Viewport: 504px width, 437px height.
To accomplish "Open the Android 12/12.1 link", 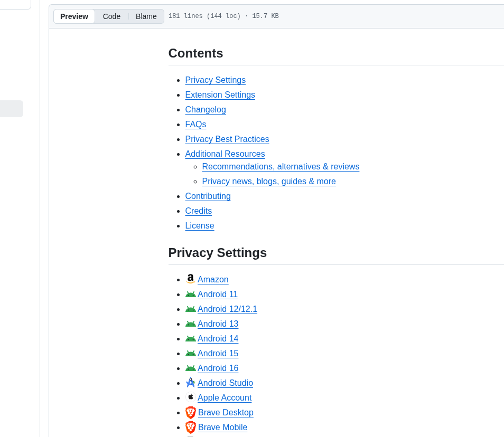I will tap(227, 309).
